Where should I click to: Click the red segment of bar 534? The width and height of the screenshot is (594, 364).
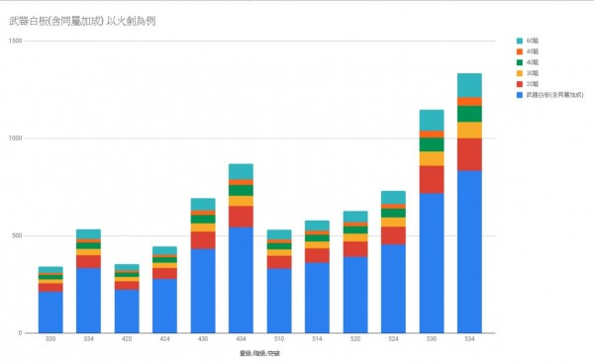pos(469,154)
